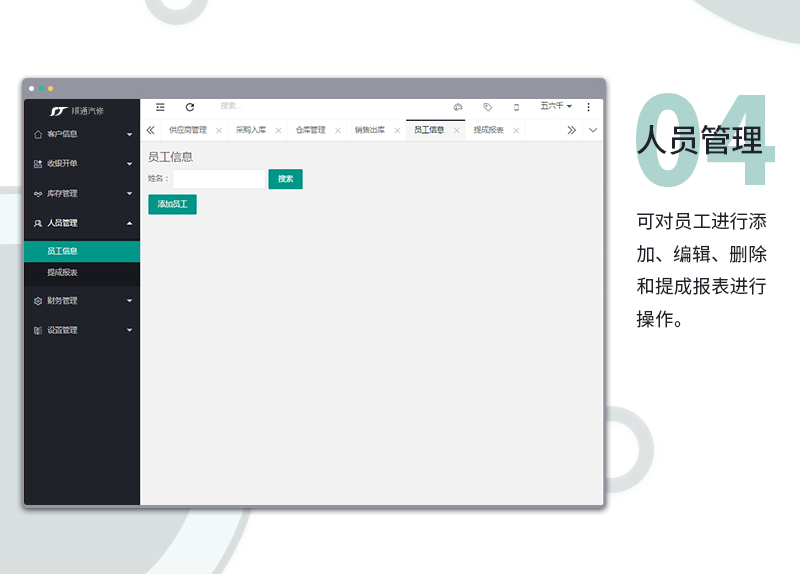
Task: Expand the 收银开单 sidebar menu arrow
Action: point(130,164)
